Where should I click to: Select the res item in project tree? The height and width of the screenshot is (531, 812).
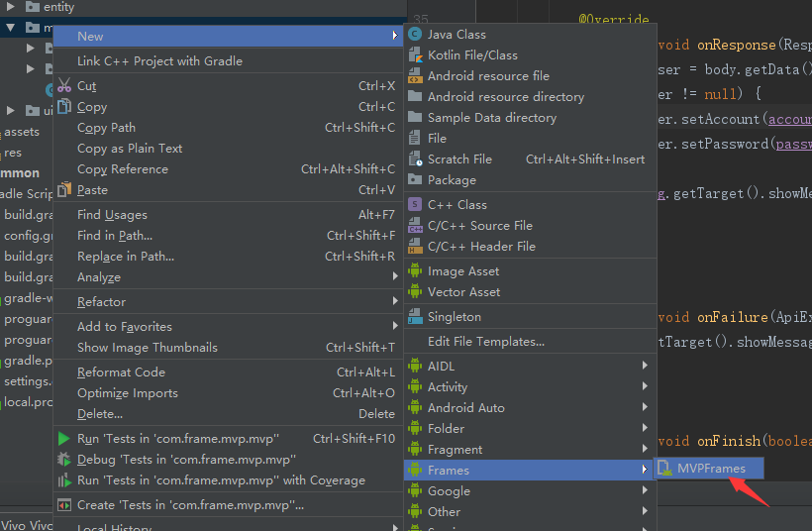tap(13, 153)
